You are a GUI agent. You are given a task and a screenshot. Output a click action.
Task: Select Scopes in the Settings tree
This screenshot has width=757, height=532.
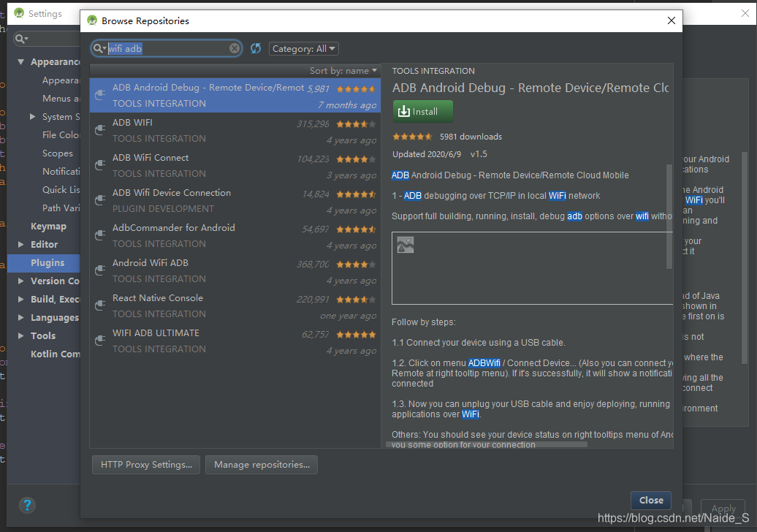click(58, 153)
